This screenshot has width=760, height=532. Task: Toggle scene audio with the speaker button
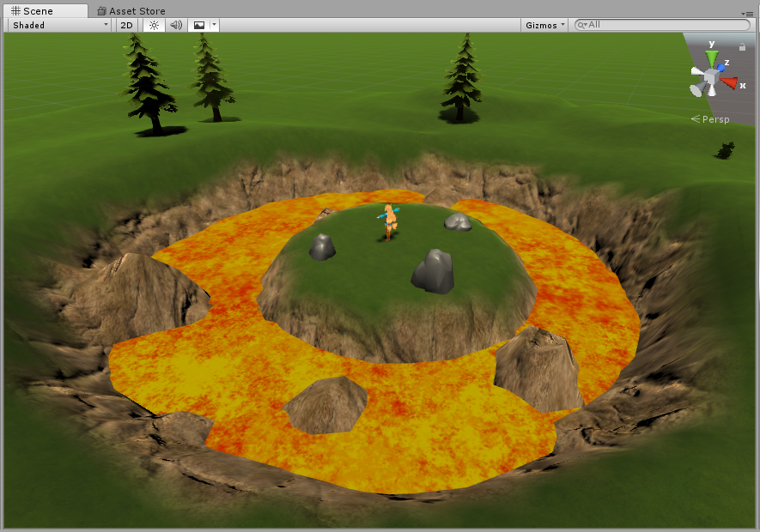(176, 25)
